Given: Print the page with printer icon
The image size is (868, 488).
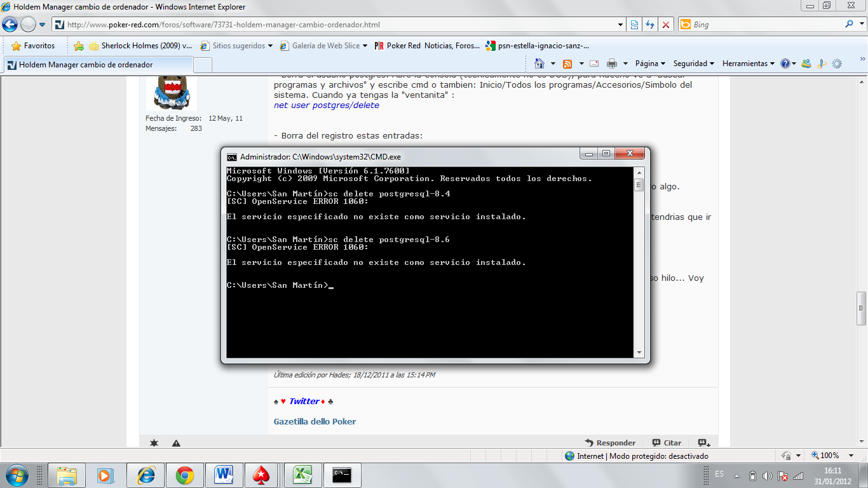Looking at the screenshot, I should pos(612,64).
